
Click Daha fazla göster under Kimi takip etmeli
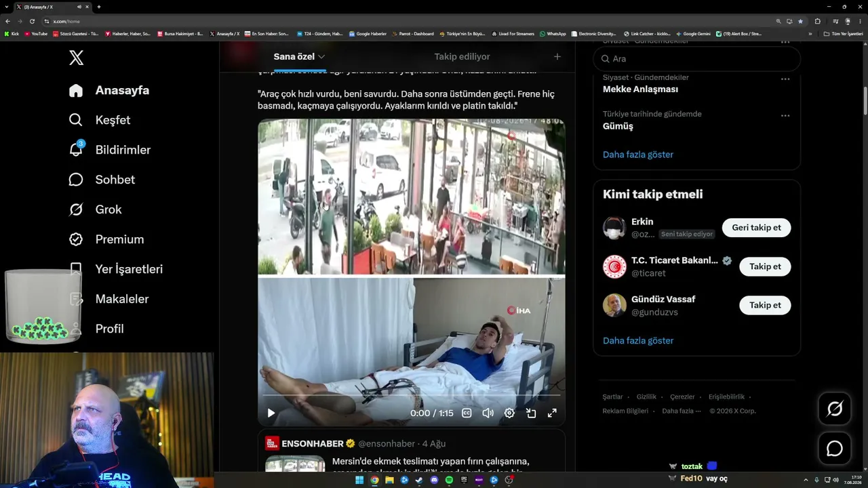click(x=638, y=340)
